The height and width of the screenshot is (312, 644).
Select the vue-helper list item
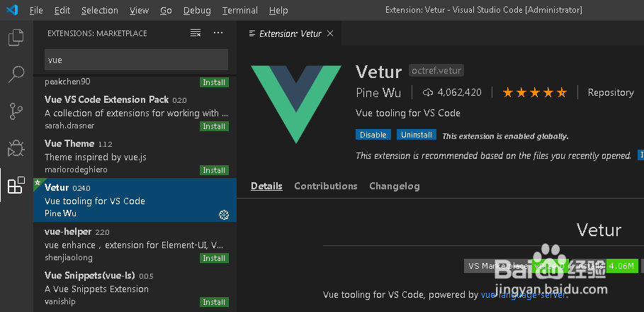pos(135,244)
